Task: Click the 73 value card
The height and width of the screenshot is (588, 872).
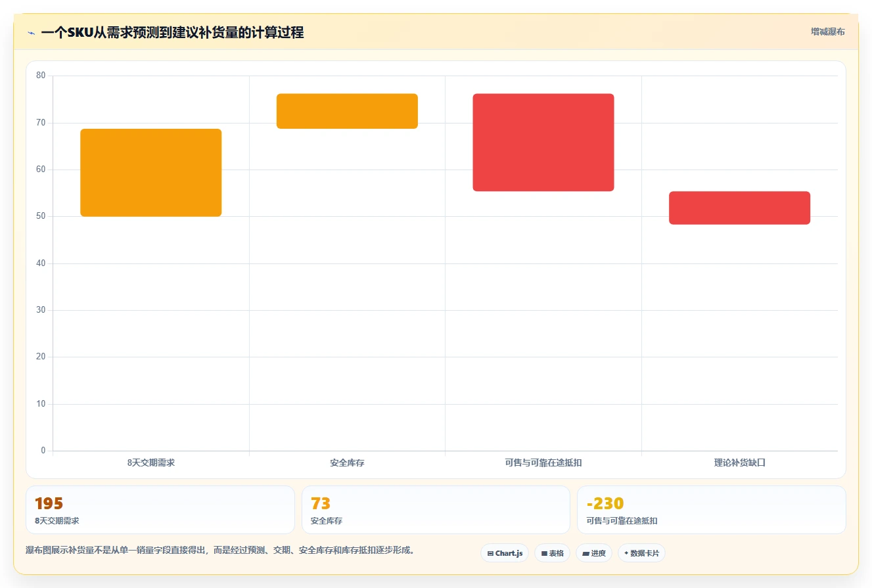Action: [x=436, y=510]
